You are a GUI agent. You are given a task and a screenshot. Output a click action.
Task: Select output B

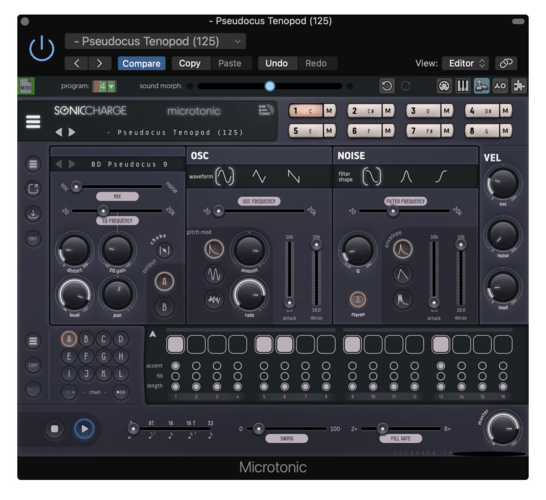coord(164,307)
